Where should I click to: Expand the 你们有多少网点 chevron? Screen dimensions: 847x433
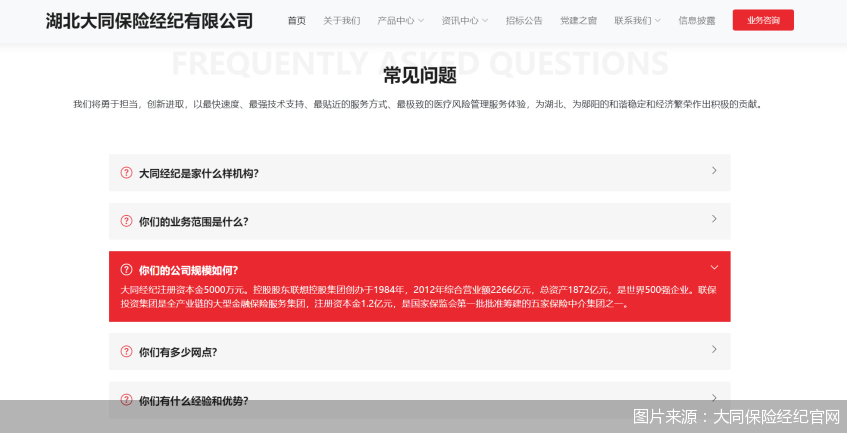pyautogui.click(x=714, y=349)
